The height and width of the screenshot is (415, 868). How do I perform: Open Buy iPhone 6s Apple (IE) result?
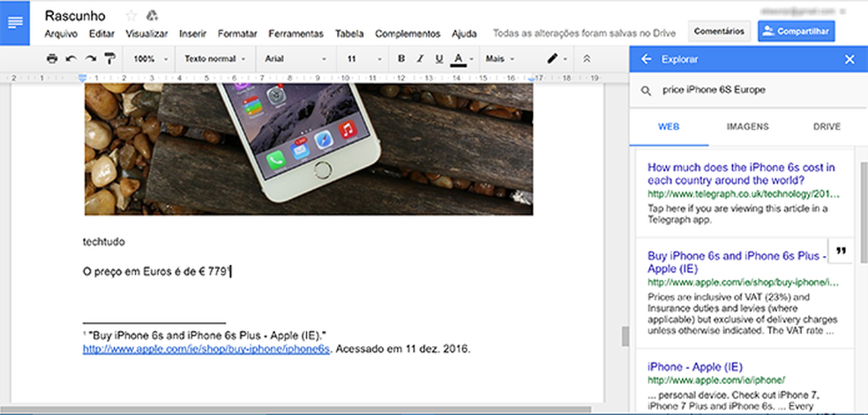(737, 262)
